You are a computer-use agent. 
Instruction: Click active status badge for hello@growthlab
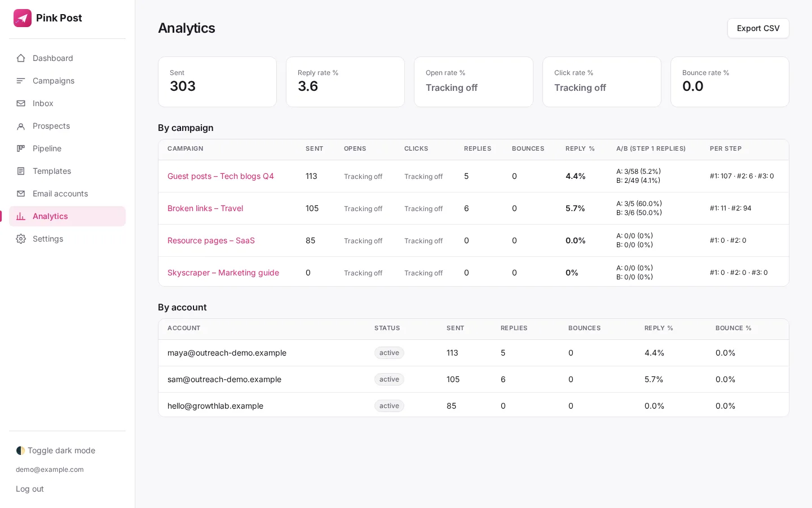point(389,406)
